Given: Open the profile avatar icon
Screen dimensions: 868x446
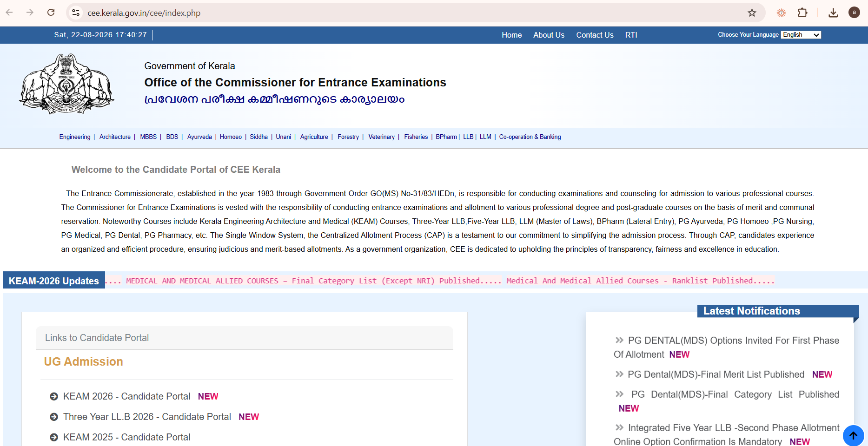Looking at the screenshot, I should click(x=854, y=13).
